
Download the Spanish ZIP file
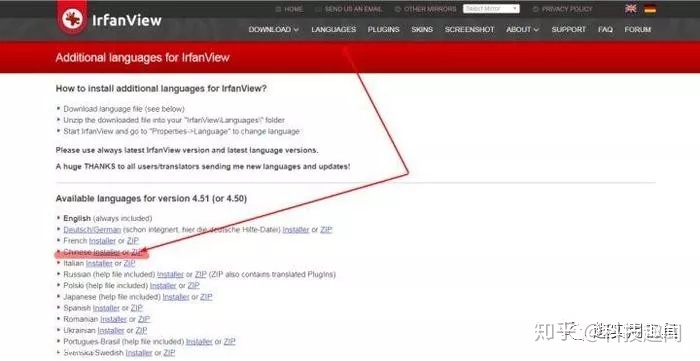tap(137, 308)
